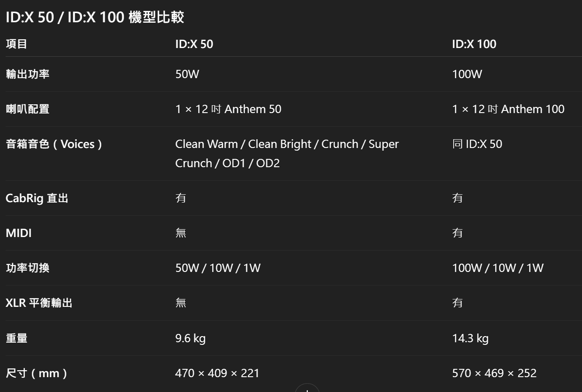The height and width of the screenshot is (392, 582).
Task: Select the 喇叭配置 row label
Action: coord(28,109)
